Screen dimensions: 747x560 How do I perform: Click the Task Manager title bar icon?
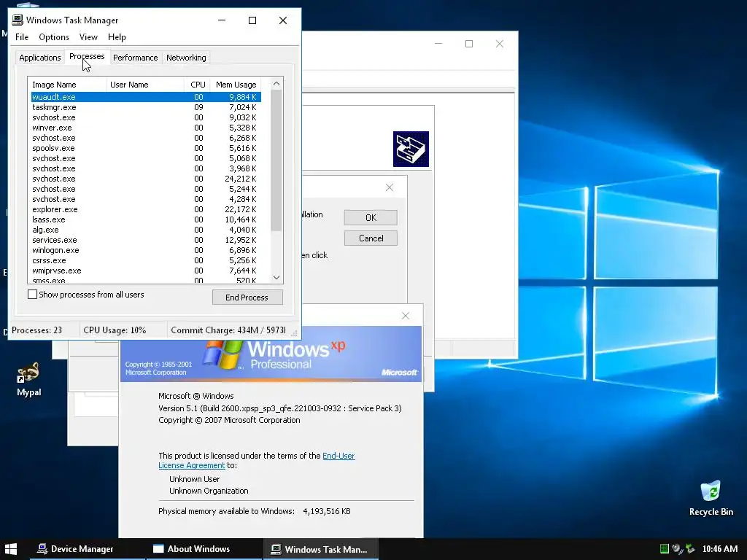coord(18,20)
